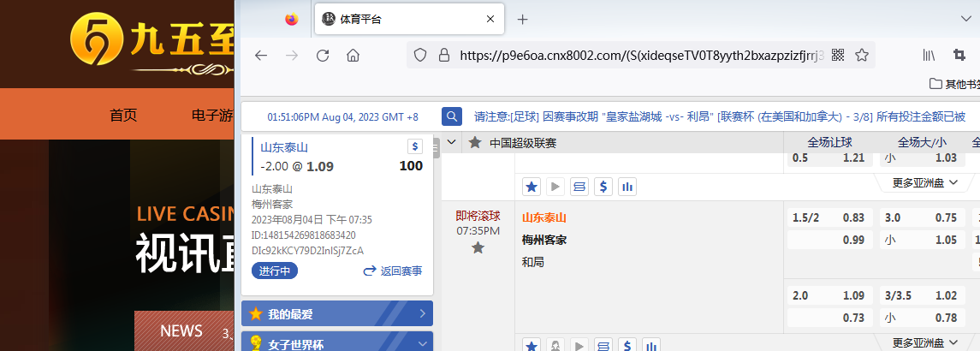The width and height of the screenshot is (980, 351).
Task: Open QR code icon in address bar
Action: coord(838,56)
